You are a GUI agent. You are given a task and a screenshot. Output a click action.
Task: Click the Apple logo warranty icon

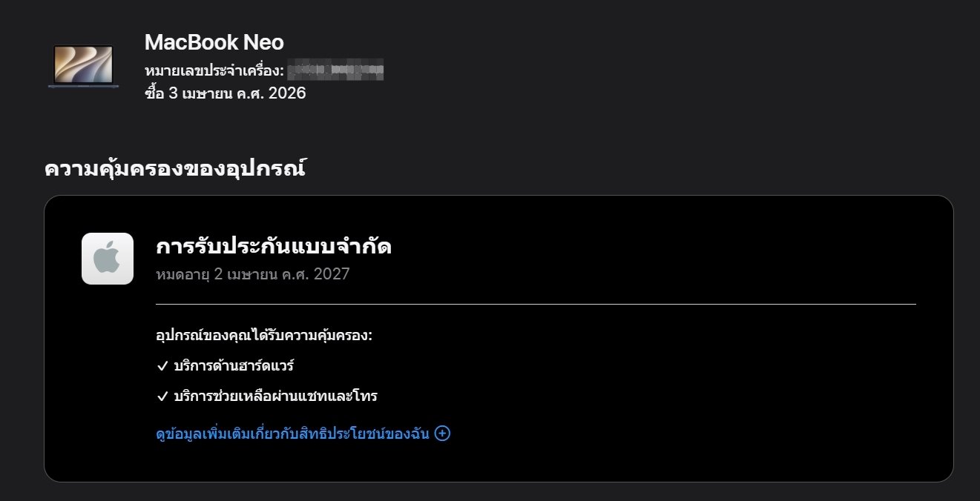tap(108, 259)
